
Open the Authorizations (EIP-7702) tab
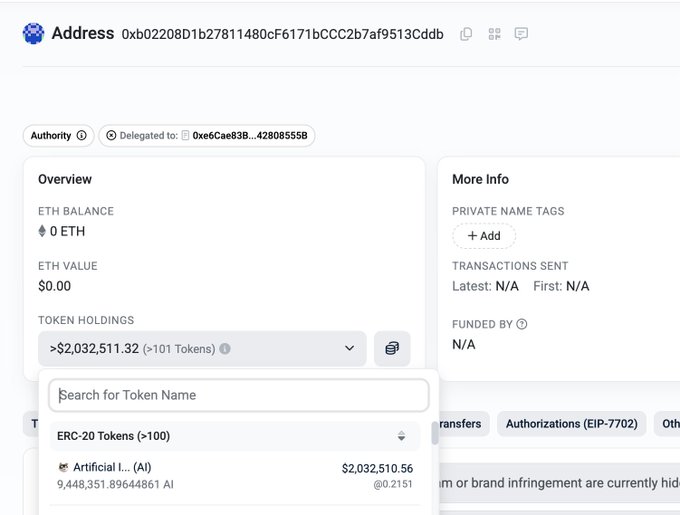pyautogui.click(x=572, y=424)
